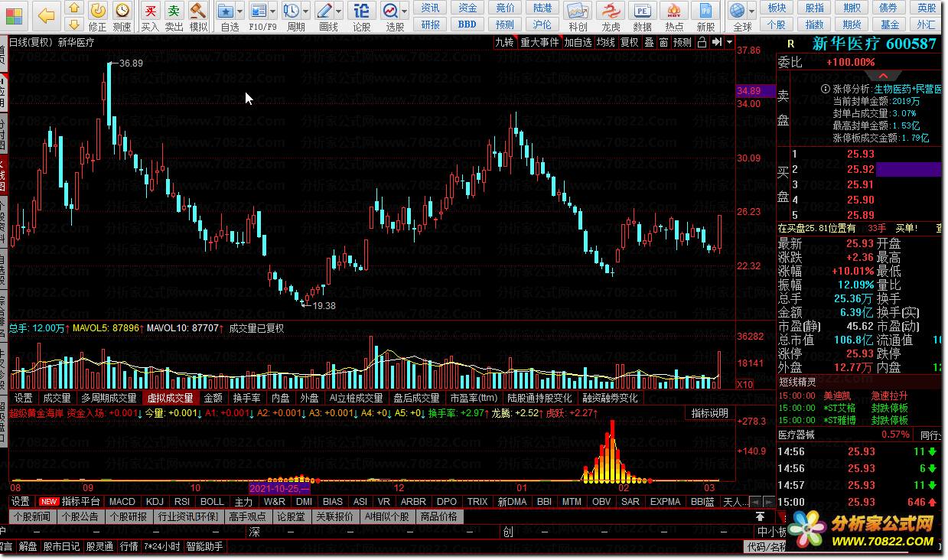948x560 pixels.
Task: Click the 2021-10-25 date marker on timeline
Action: pos(279,487)
